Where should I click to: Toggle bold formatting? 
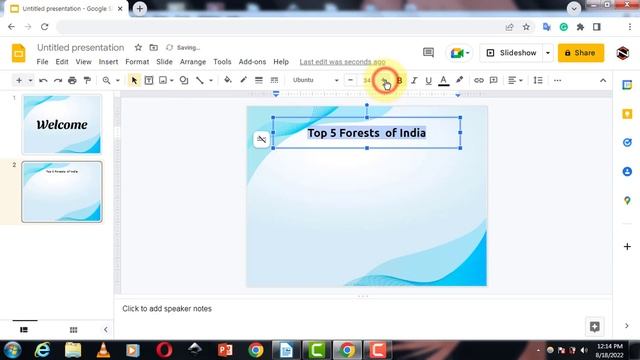[400, 80]
